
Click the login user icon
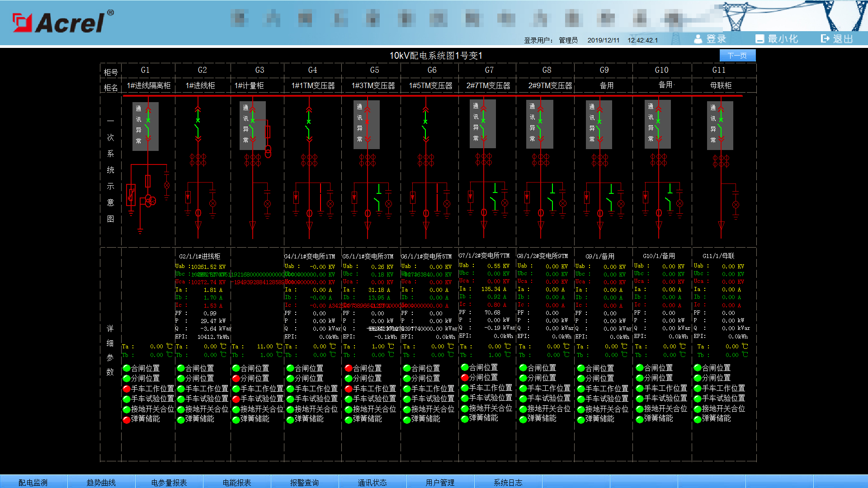[698, 39]
